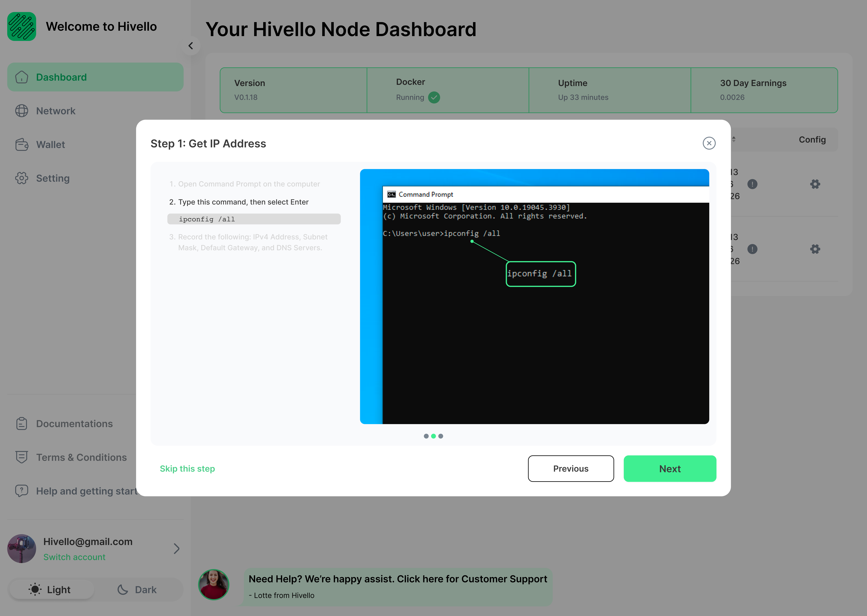Expand the sidebar collapse arrow
The width and height of the screenshot is (867, 616).
191,45
